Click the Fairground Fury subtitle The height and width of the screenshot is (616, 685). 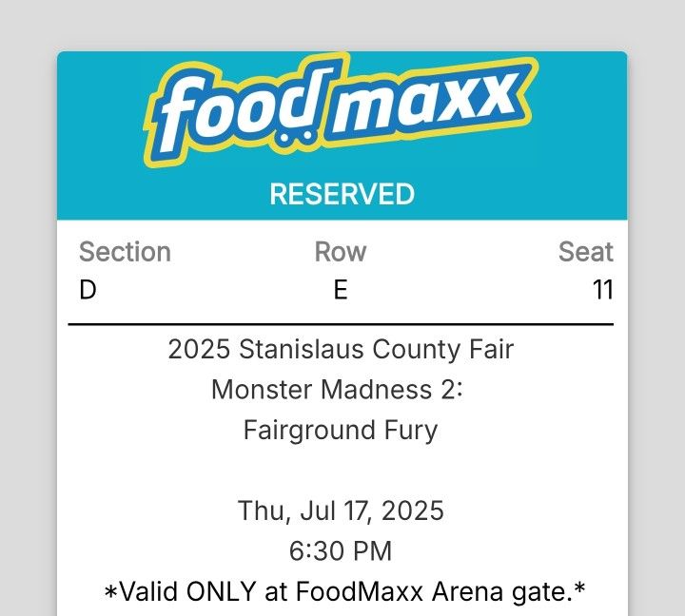click(341, 430)
